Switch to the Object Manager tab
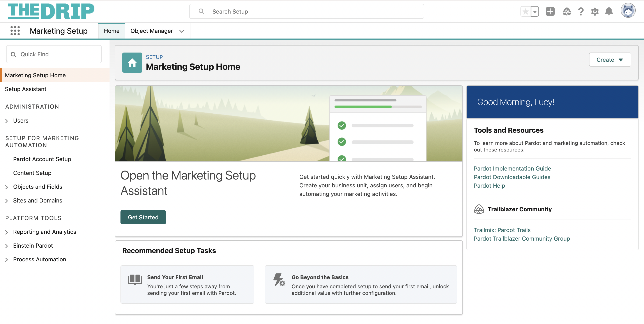 click(152, 31)
